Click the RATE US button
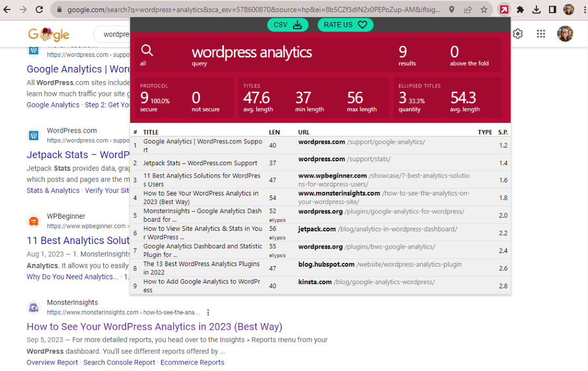The height and width of the screenshot is (371, 588). tap(345, 25)
